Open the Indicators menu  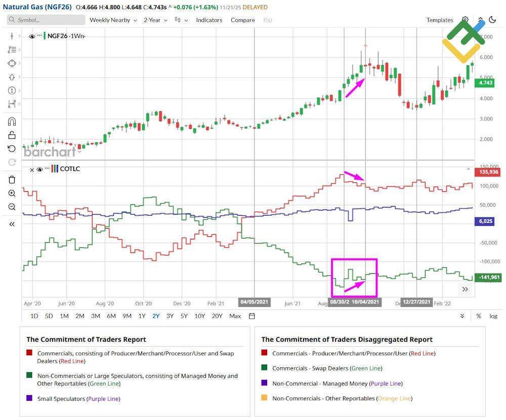(x=209, y=20)
